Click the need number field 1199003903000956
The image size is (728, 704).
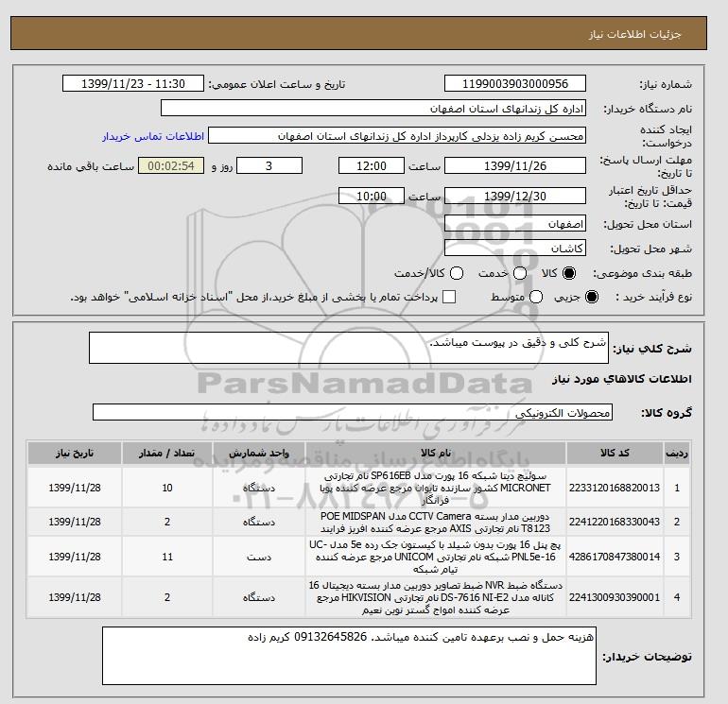[x=515, y=83]
